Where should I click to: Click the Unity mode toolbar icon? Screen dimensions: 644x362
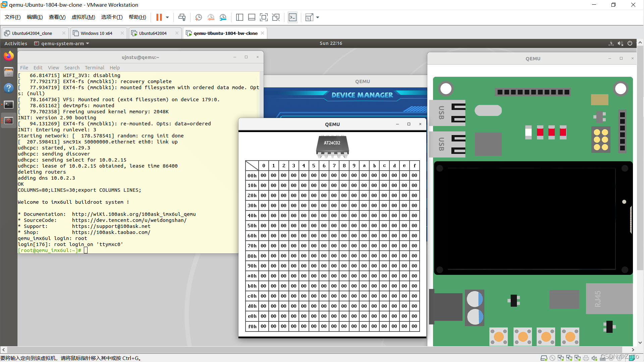tap(276, 17)
